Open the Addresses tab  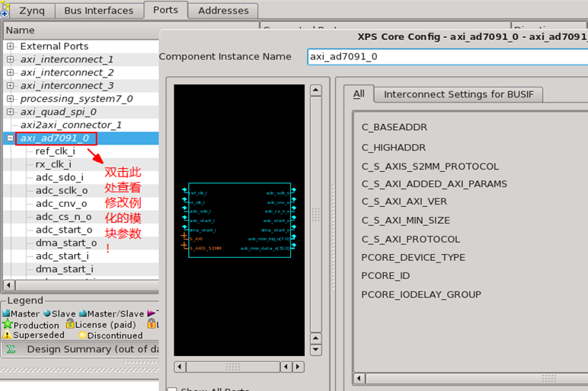coord(223,11)
